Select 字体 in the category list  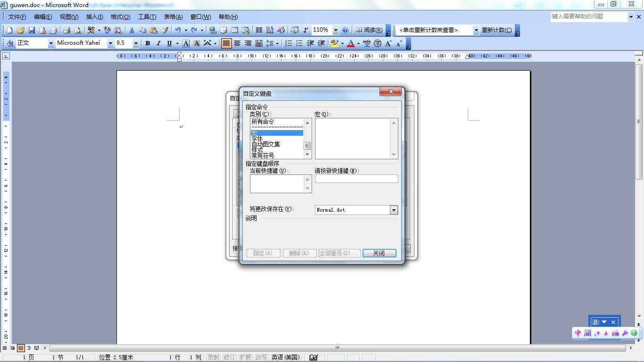[277, 139]
